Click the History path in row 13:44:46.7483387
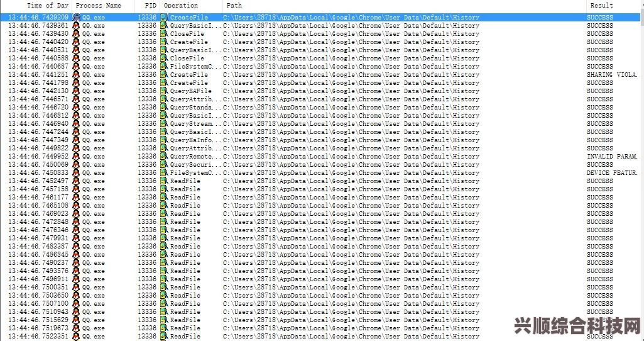644x341 pixels. click(351, 247)
